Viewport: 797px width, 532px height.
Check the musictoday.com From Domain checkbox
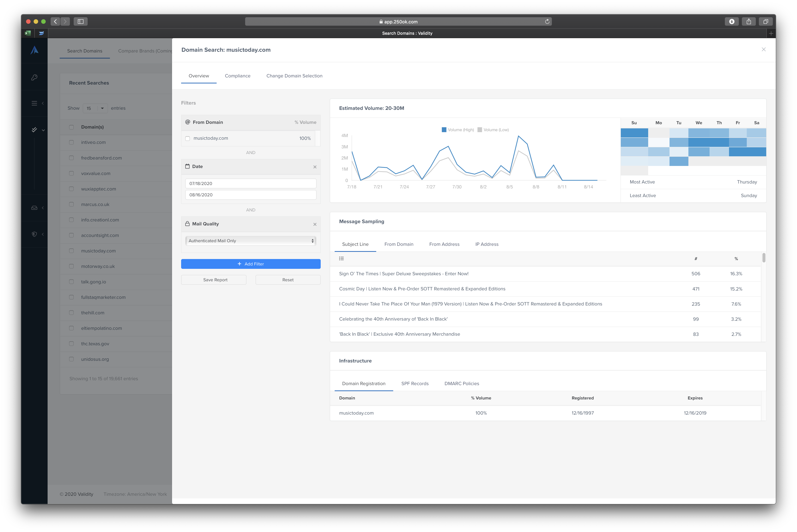click(x=188, y=138)
